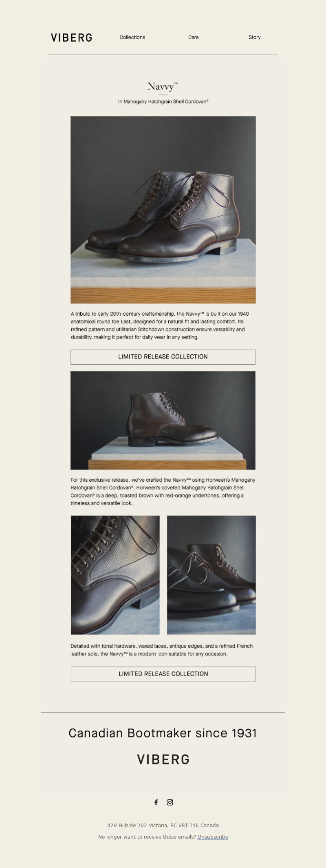Click the Navvy™ heading
This screenshot has width=326, height=868.
click(x=163, y=86)
